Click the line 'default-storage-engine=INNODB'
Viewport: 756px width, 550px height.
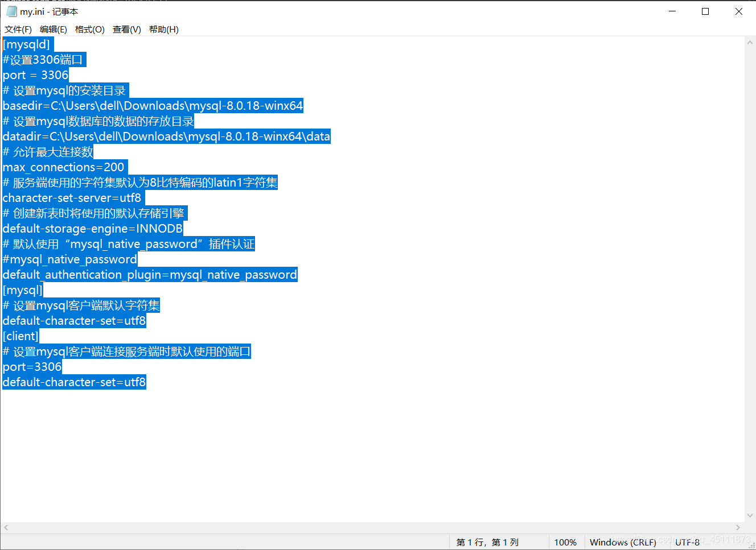click(x=93, y=229)
